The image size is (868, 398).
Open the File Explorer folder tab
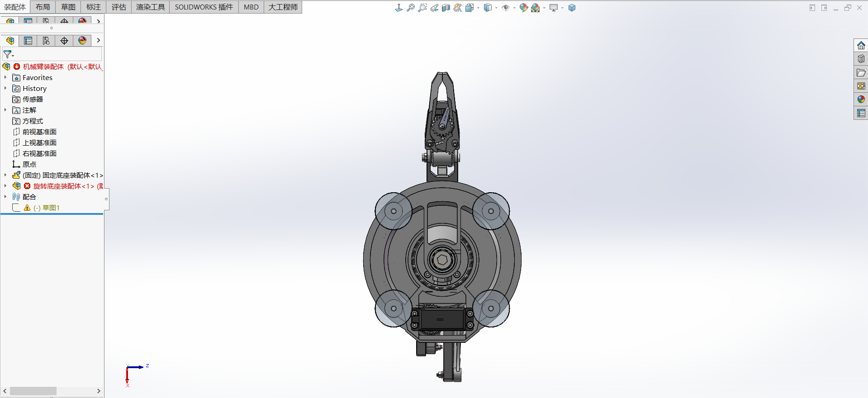click(861, 72)
